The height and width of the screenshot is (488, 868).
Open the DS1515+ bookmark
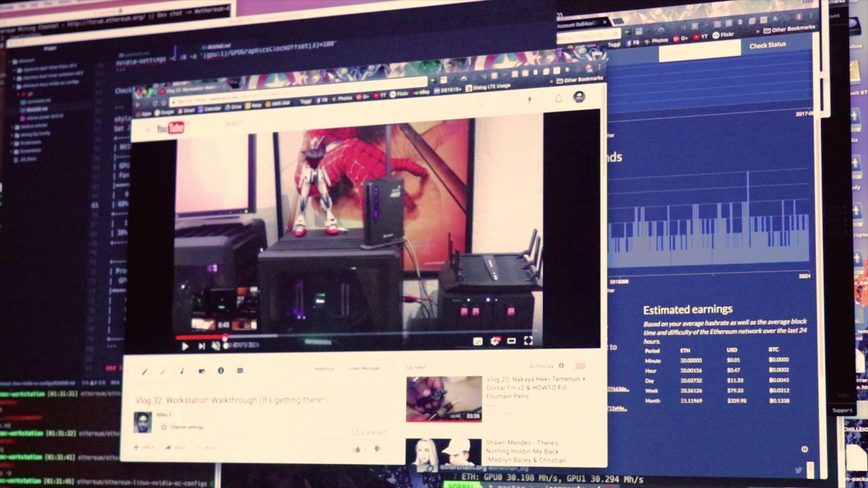[448, 90]
